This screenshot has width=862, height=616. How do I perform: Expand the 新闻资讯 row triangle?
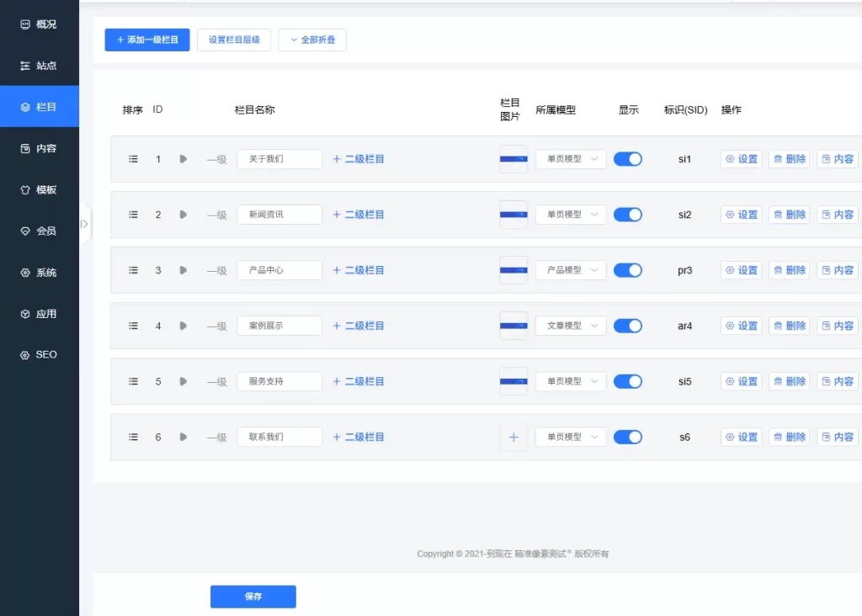tap(183, 215)
